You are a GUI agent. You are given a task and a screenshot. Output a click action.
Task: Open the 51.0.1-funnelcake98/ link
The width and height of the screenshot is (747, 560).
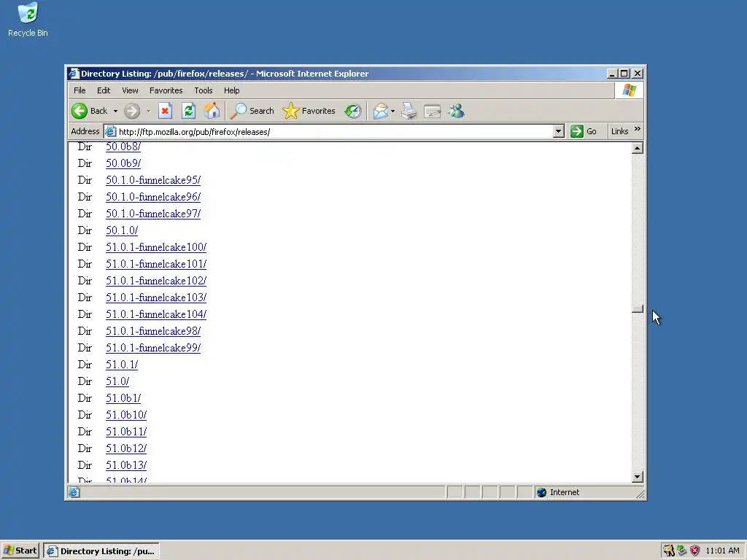pyautogui.click(x=153, y=331)
